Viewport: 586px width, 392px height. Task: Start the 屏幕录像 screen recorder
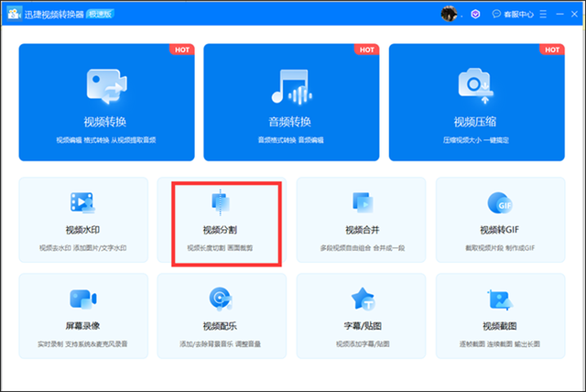[83, 314]
